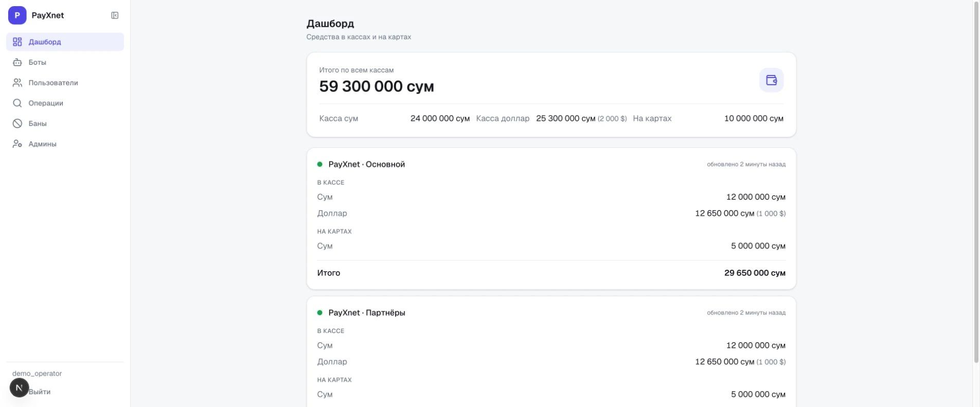Navigate to the Админы page

65,144
